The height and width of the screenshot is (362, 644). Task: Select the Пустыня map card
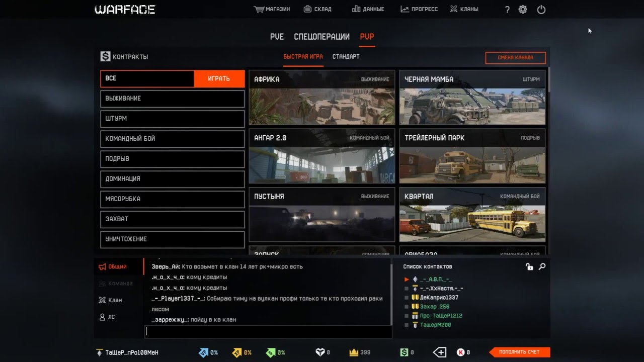pyautogui.click(x=322, y=215)
